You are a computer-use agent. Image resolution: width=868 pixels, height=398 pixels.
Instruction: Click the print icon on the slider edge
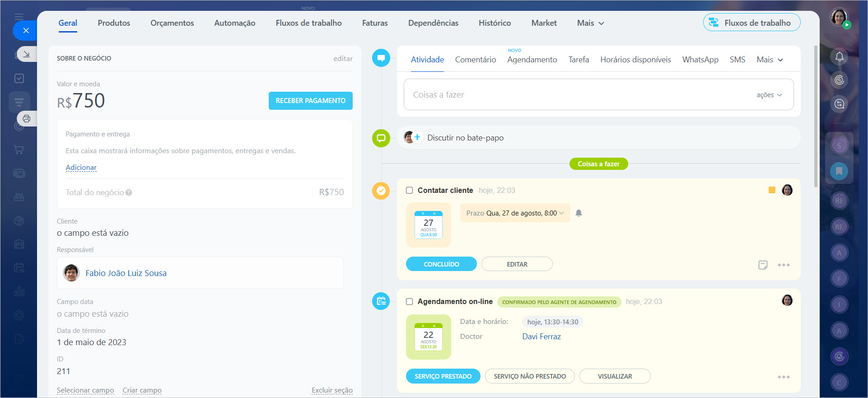point(27,119)
